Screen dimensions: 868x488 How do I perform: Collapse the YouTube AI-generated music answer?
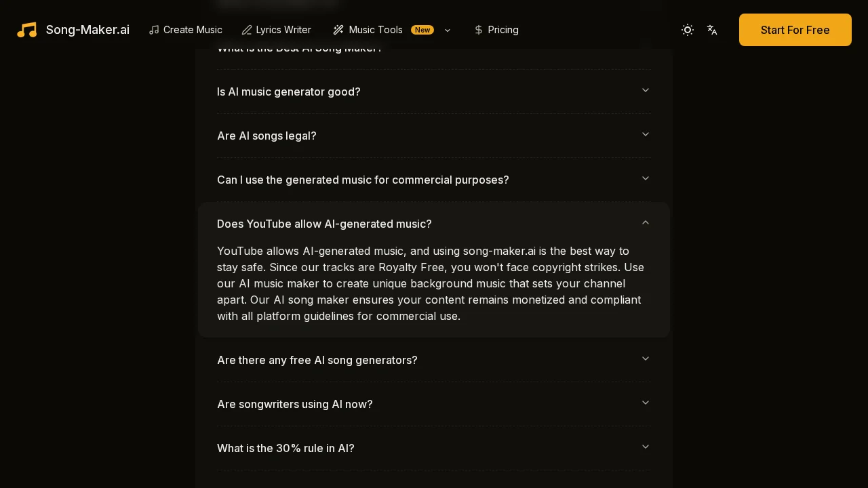[646, 222]
